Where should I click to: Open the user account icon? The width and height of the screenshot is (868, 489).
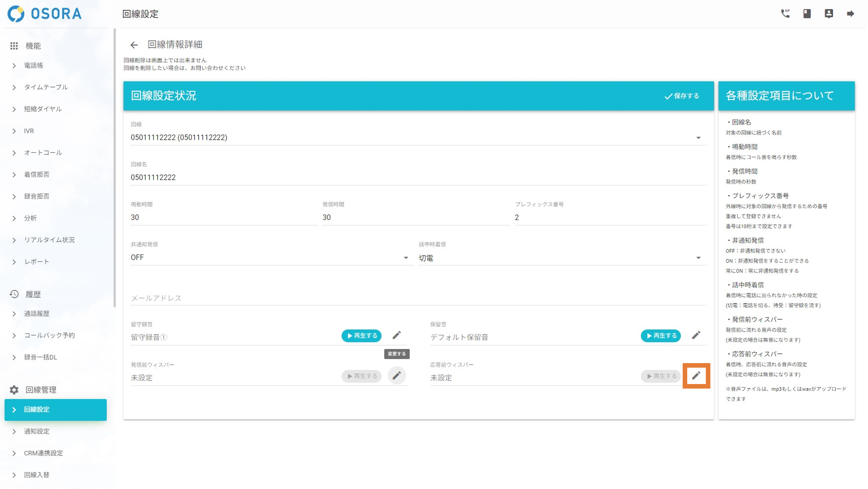coord(828,14)
